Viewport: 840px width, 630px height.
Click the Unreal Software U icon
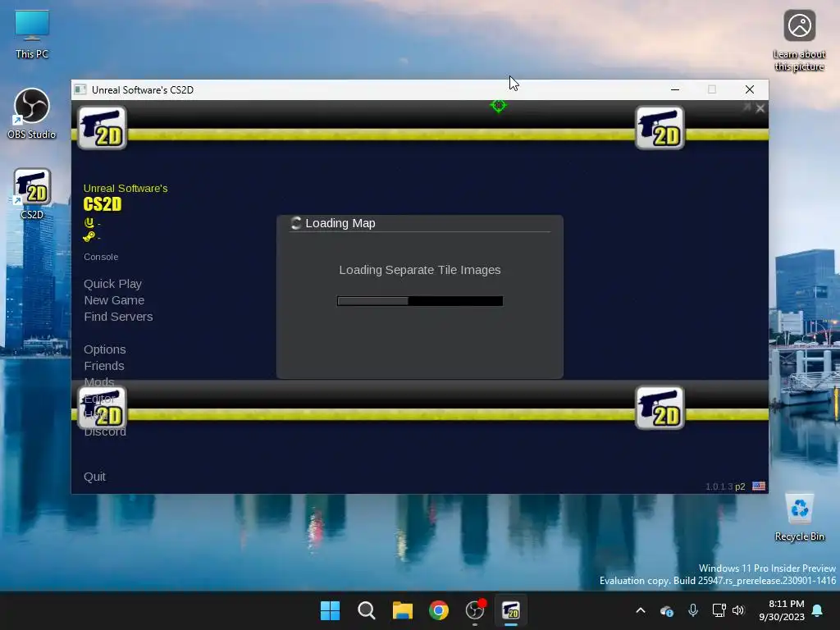click(89, 222)
